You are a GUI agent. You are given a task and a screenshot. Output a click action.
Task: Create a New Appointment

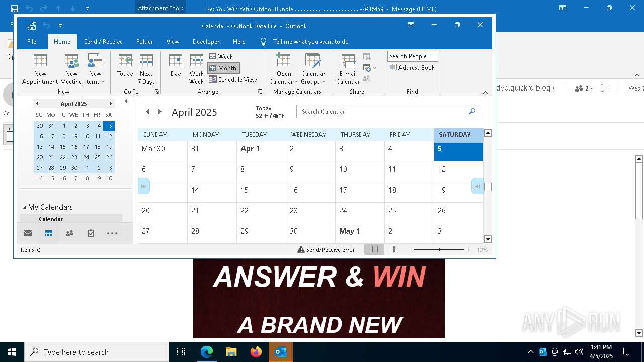tap(40, 69)
